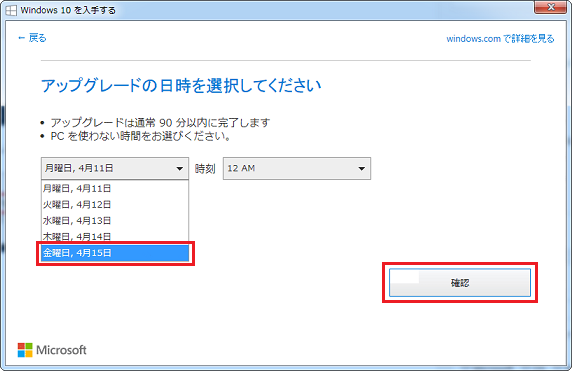The image size is (572, 371).
Task: Open the 12 AM time dropdown
Action: click(297, 169)
